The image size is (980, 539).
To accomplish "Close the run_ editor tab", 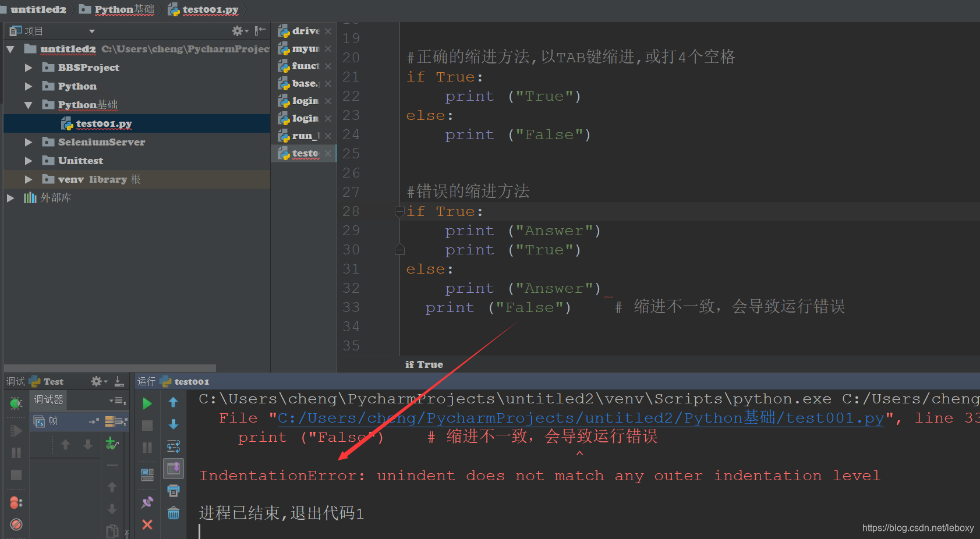I will point(328,136).
